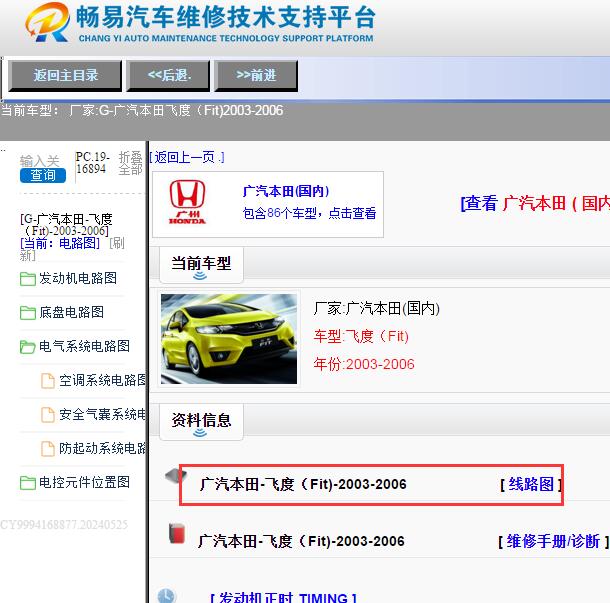Click the G-广汽本田-飞度 tree heading
Screen dimensions: 610x603
(66, 225)
